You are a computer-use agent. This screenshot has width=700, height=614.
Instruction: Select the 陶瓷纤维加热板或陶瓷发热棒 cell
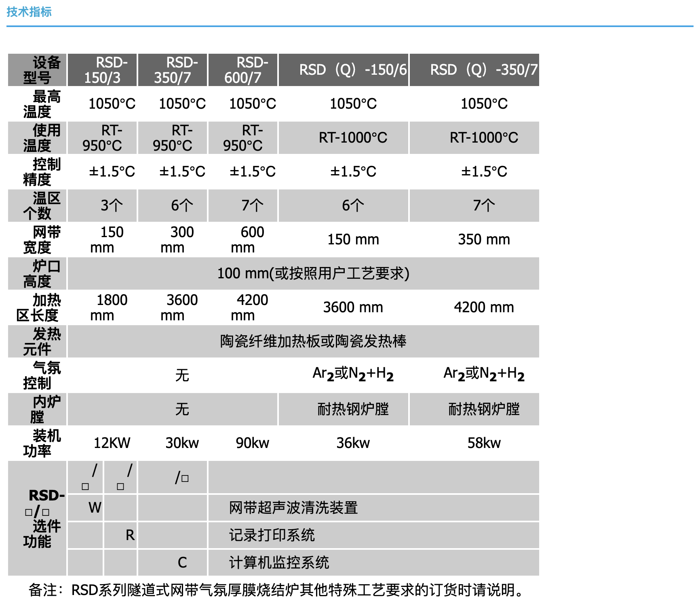coord(313,341)
